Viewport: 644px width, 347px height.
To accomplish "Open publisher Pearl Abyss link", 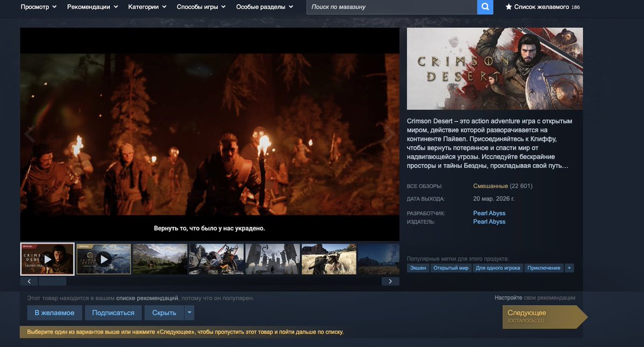I will tap(489, 222).
